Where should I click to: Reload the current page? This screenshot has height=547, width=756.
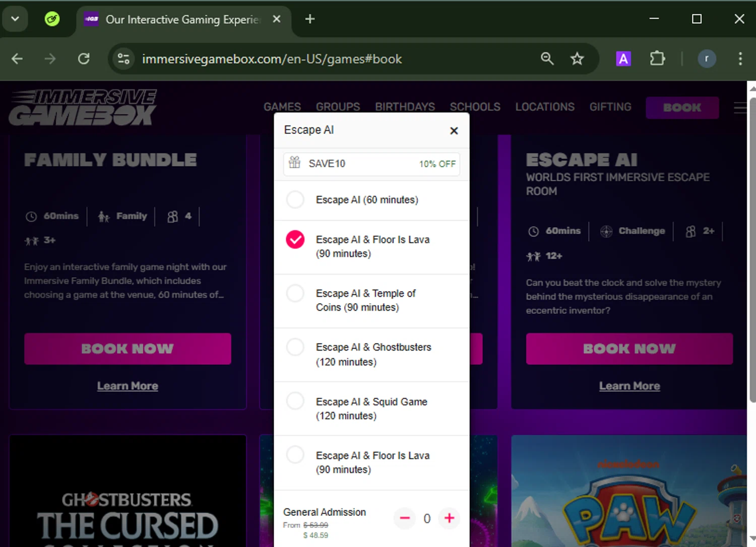pos(84,59)
